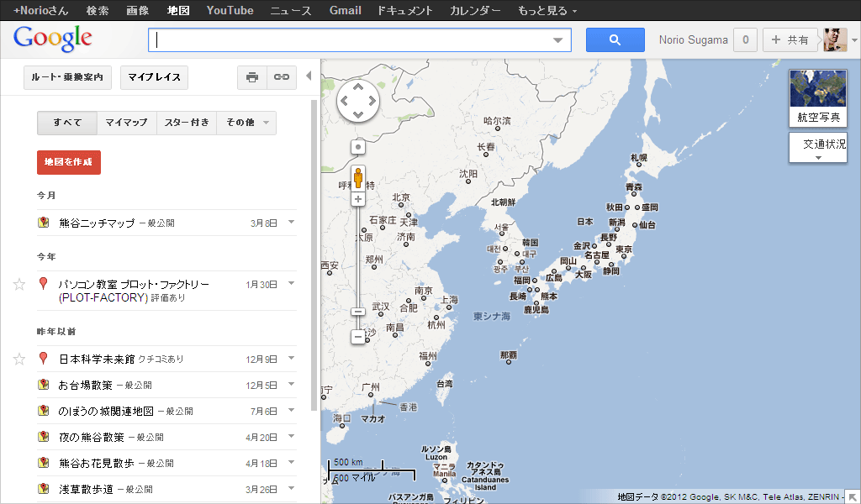Switch to 航空写真 satellite thumbnail
The height and width of the screenshot is (504, 861).
click(818, 97)
